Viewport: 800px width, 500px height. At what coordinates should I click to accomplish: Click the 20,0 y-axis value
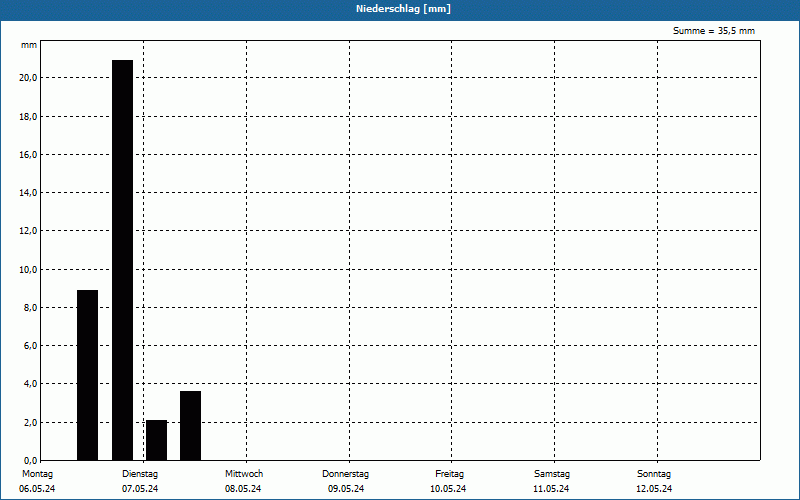(x=28, y=78)
